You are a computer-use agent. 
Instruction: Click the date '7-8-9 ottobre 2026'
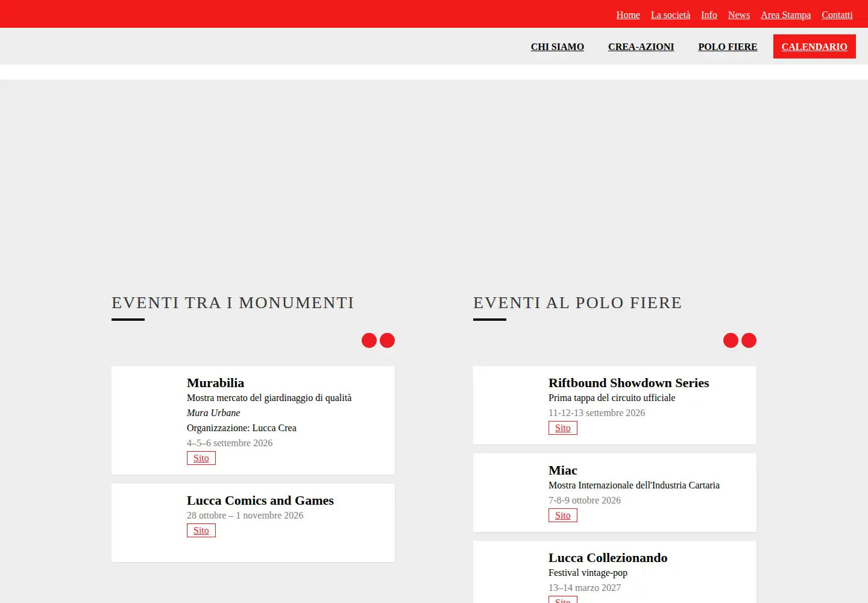click(x=585, y=500)
